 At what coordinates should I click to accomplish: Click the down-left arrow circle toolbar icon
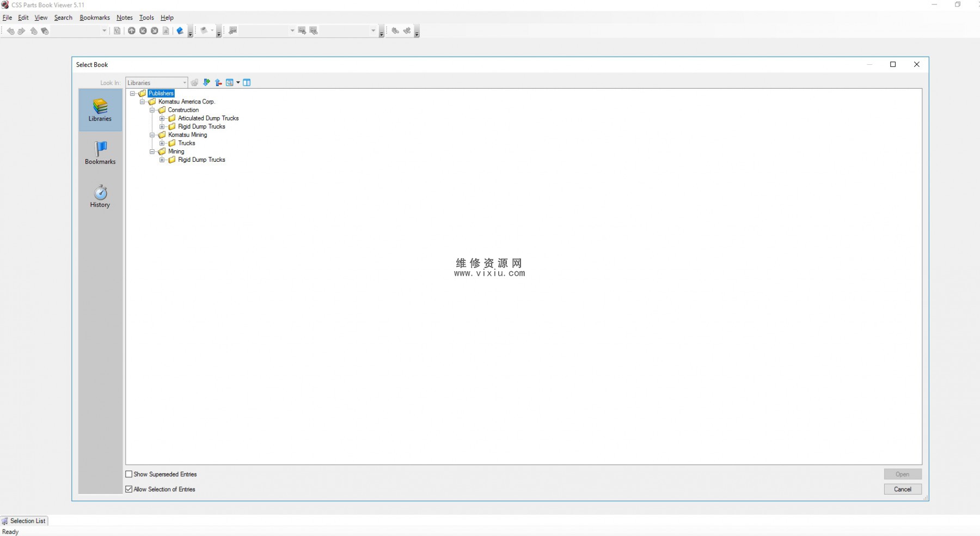143,31
